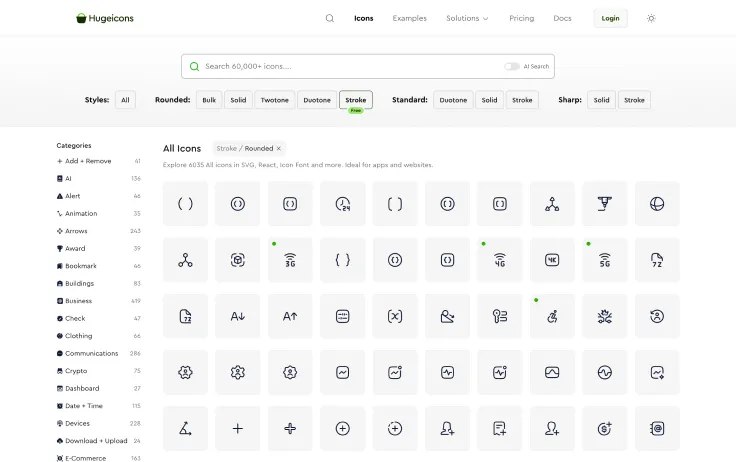
Task: Select the 3D view globe icon
Action: 657,204
